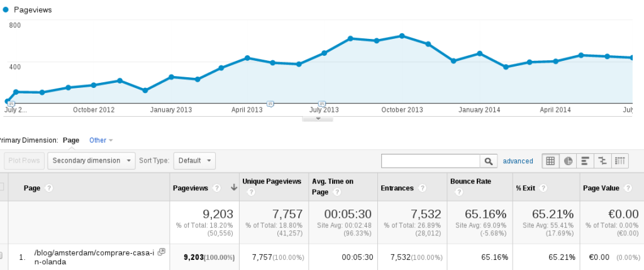644x270 pixels.
Task: Select Page as the primary dimension
Action: coord(71,140)
